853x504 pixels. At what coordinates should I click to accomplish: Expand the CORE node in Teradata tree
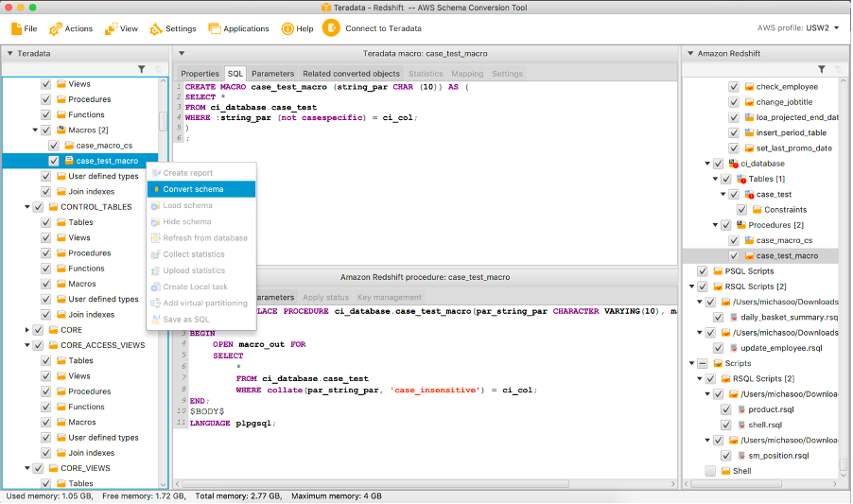[26, 330]
